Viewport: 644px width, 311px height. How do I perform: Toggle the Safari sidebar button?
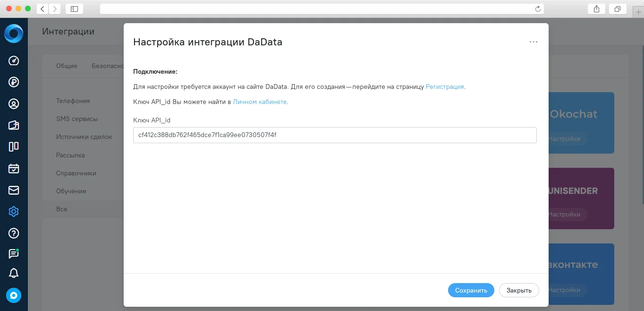(74, 9)
